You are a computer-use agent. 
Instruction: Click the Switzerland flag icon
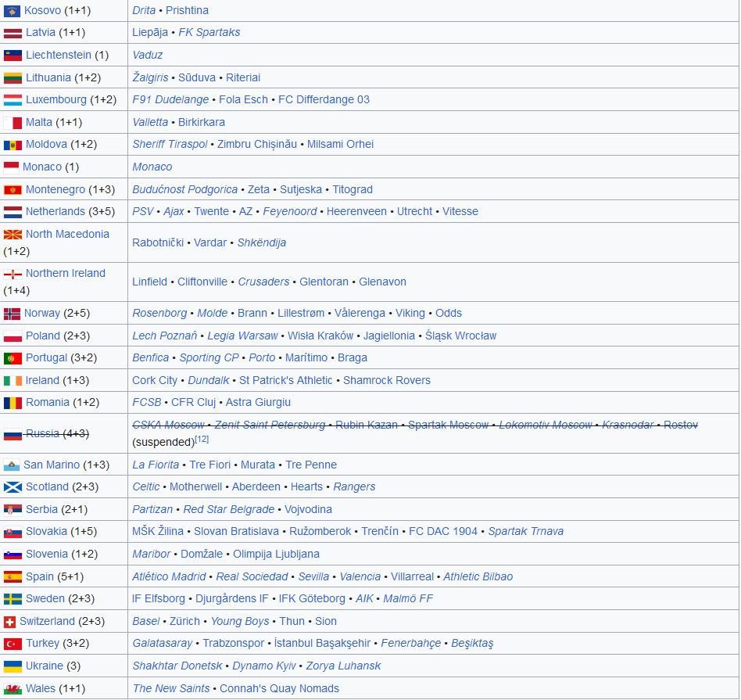pyautogui.click(x=9, y=622)
